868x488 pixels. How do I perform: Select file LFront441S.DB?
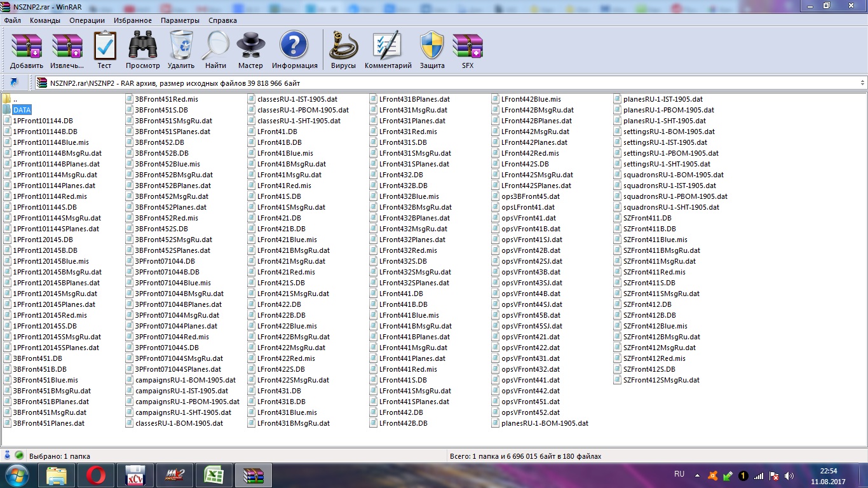click(398, 380)
